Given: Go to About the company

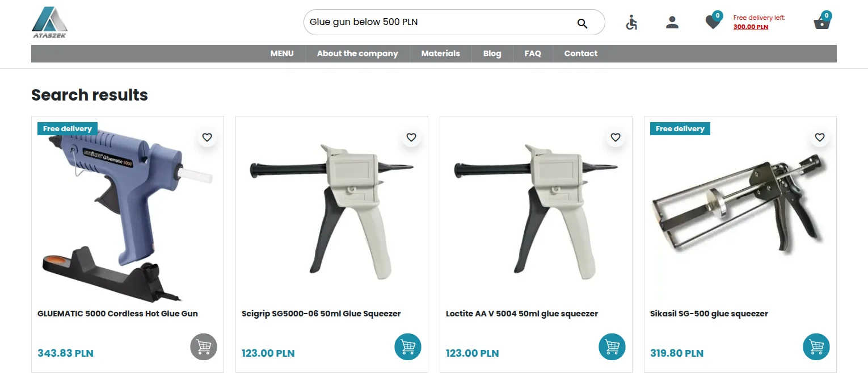Looking at the screenshot, I should [357, 53].
